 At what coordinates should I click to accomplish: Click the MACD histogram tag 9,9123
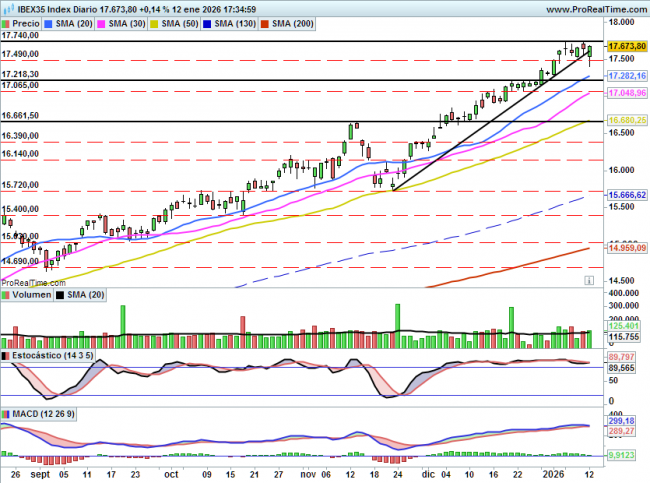(x=621, y=455)
